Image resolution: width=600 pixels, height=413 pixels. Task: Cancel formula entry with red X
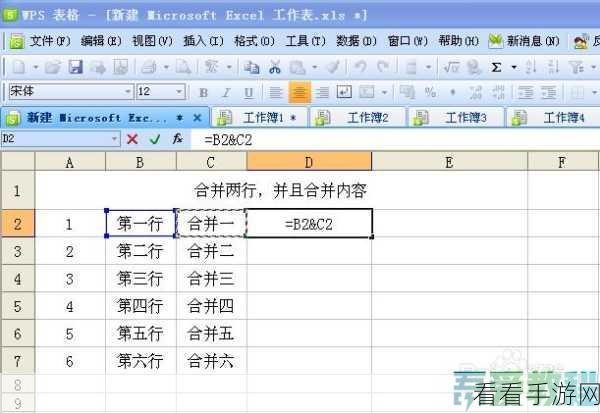[x=132, y=139]
